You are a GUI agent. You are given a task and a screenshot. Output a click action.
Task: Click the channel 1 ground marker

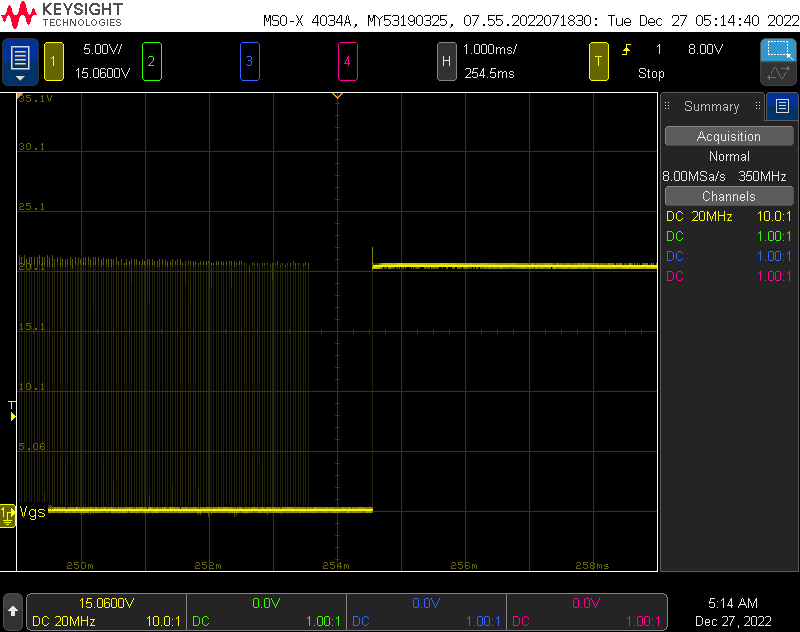[8, 513]
